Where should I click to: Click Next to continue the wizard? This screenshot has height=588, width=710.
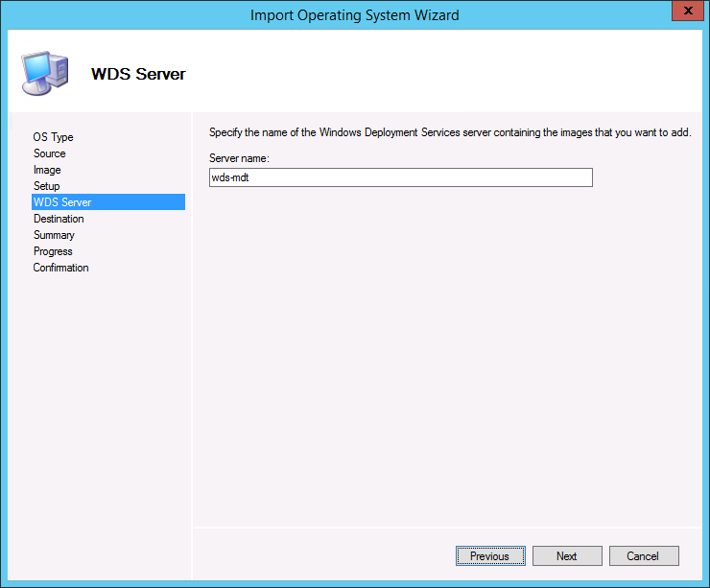[567, 555]
